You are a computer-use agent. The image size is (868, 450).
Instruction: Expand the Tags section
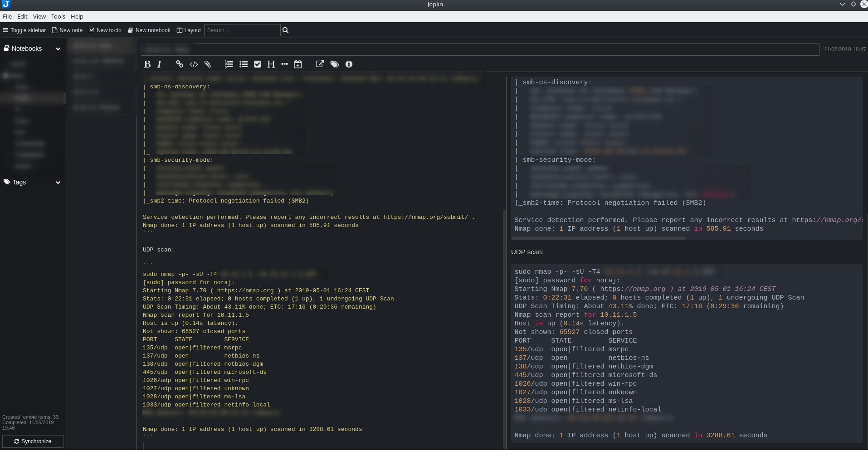click(58, 182)
